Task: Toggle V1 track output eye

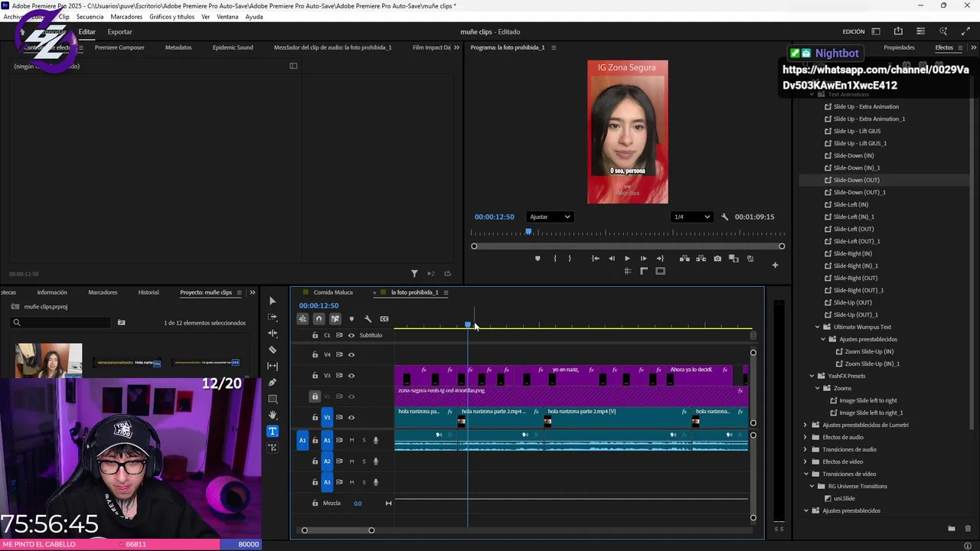Action: click(x=351, y=418)
